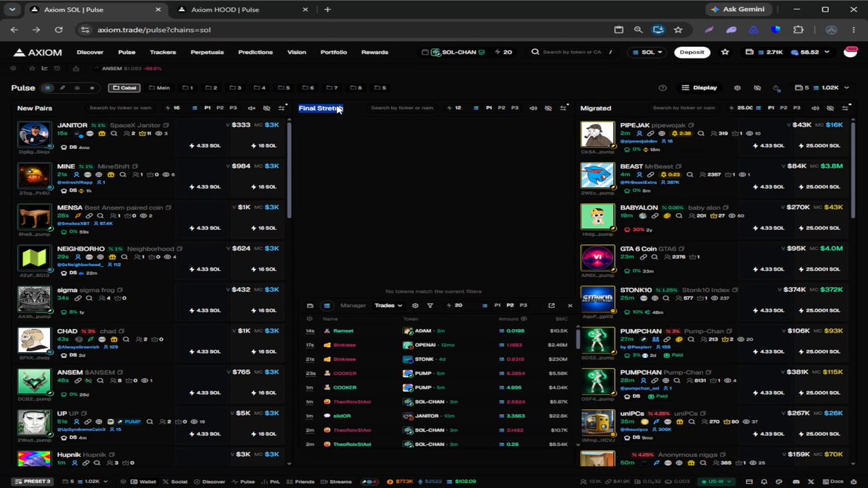The image size is (868, 488).
Task: Open the SOL chain selector dropdown
Action: click(x=647, y=52)
